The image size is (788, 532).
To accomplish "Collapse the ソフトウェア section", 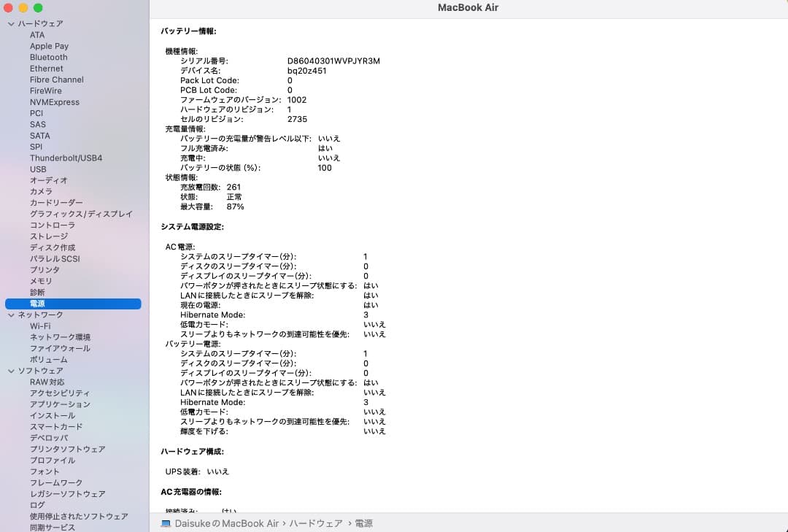I will 11,370.
